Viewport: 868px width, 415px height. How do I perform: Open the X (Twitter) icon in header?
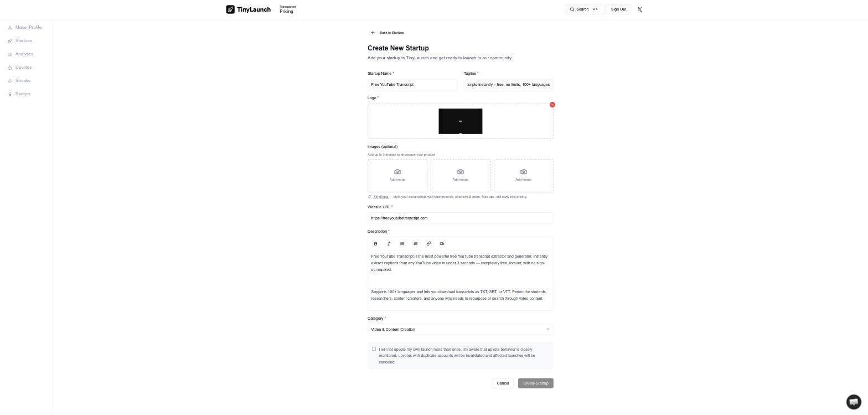tap(639, 9)
